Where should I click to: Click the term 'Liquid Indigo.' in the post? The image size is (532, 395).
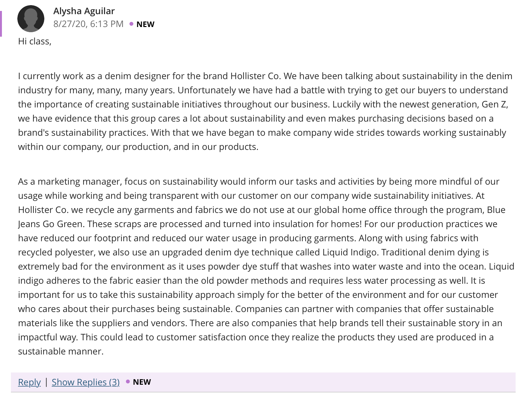click(350, 253)
